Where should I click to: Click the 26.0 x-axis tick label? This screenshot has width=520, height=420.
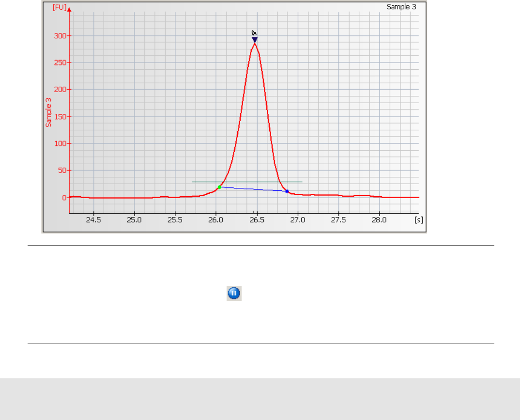coord(216,220)
